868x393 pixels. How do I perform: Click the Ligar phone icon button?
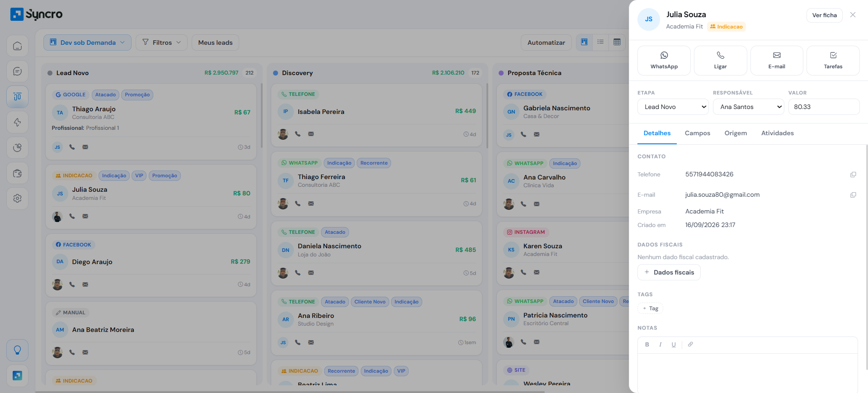(x=720, y=61)
